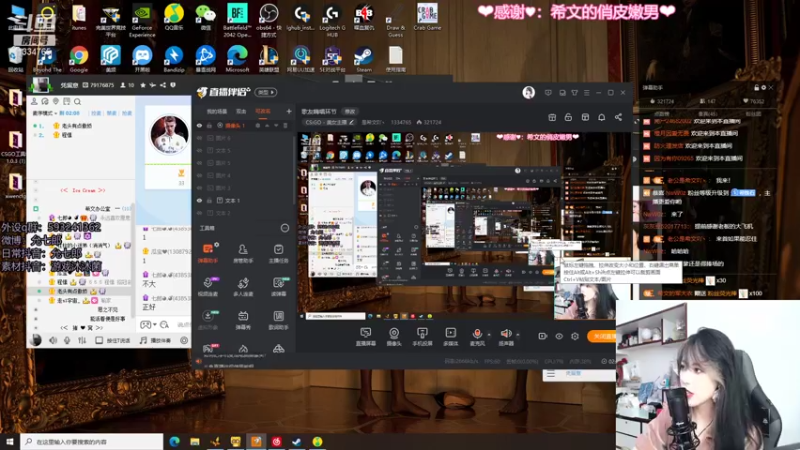Toggle visibility of the 图片 5 layer
This screenshot has width=800, height=450.
(x=199, y=163)
